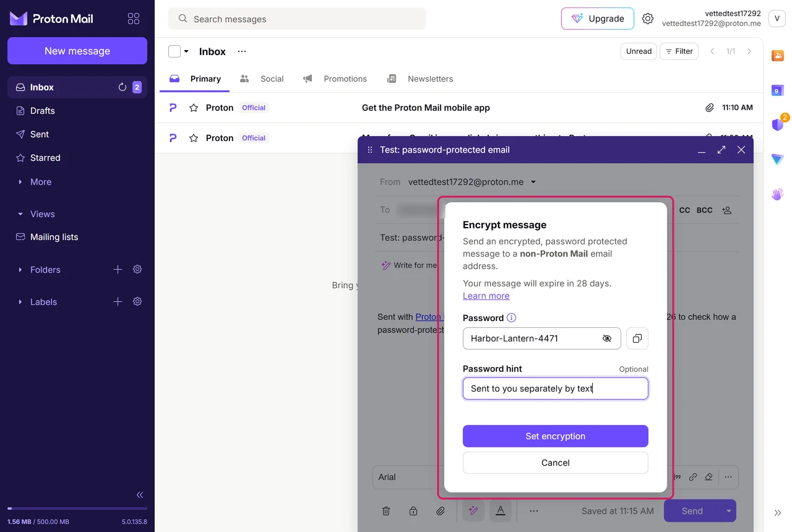Click the Upgrade button
Screen dimensions: 792x532
(598, 19)
